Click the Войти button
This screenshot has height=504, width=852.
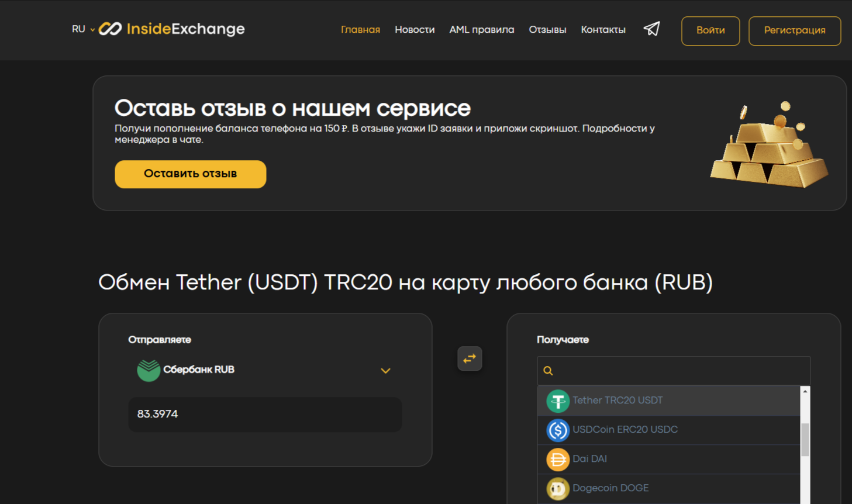pos(710,30)
